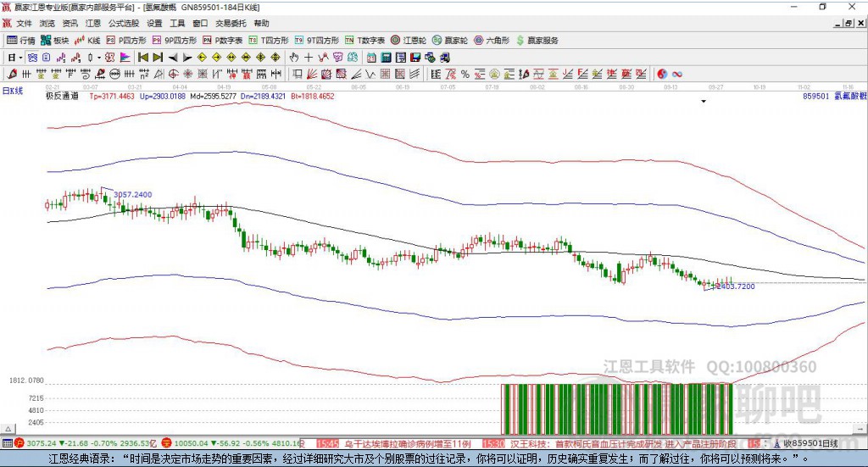
Task: Open the 设置 menu
Action: click(x=154, y=23)
